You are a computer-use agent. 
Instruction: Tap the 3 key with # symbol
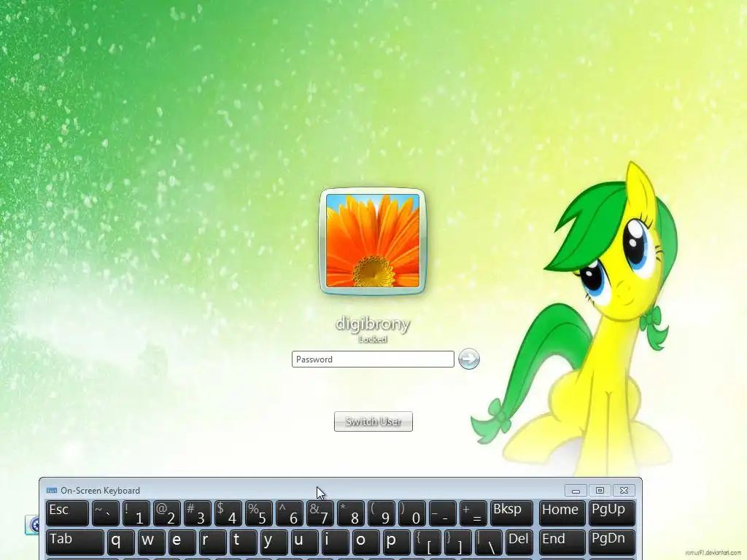click(197, 513)
